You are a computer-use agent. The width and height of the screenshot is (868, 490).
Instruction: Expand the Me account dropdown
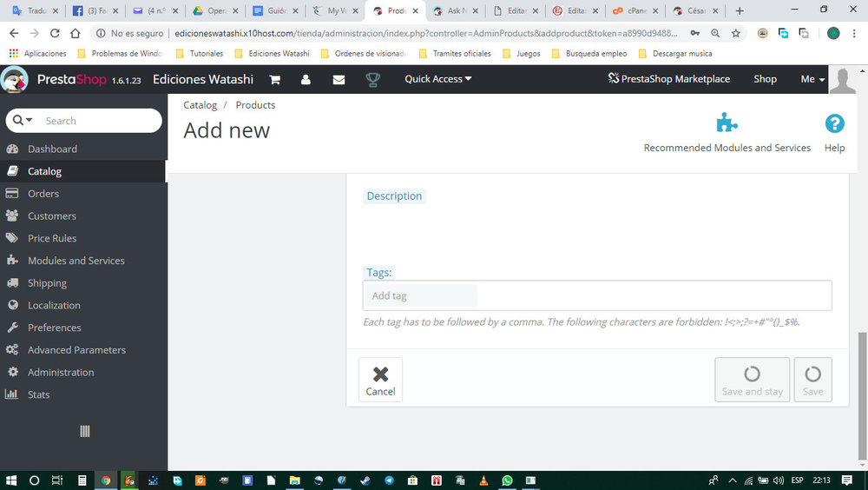click(812, 79)
